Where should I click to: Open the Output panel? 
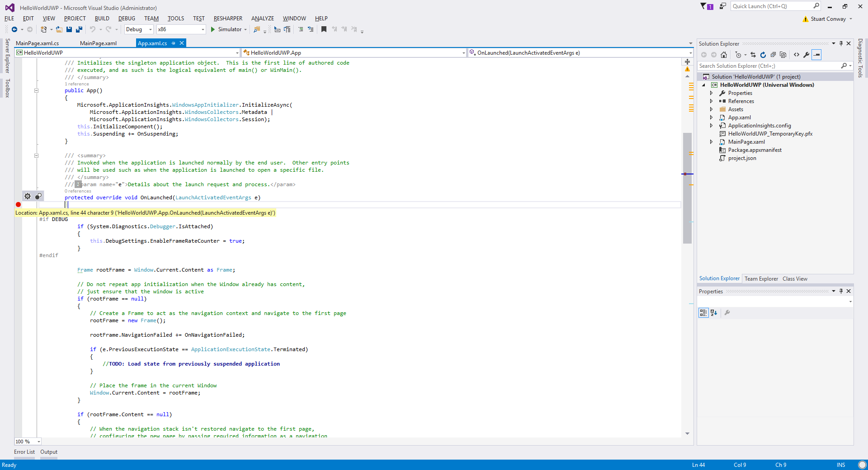tap(49, 452)
